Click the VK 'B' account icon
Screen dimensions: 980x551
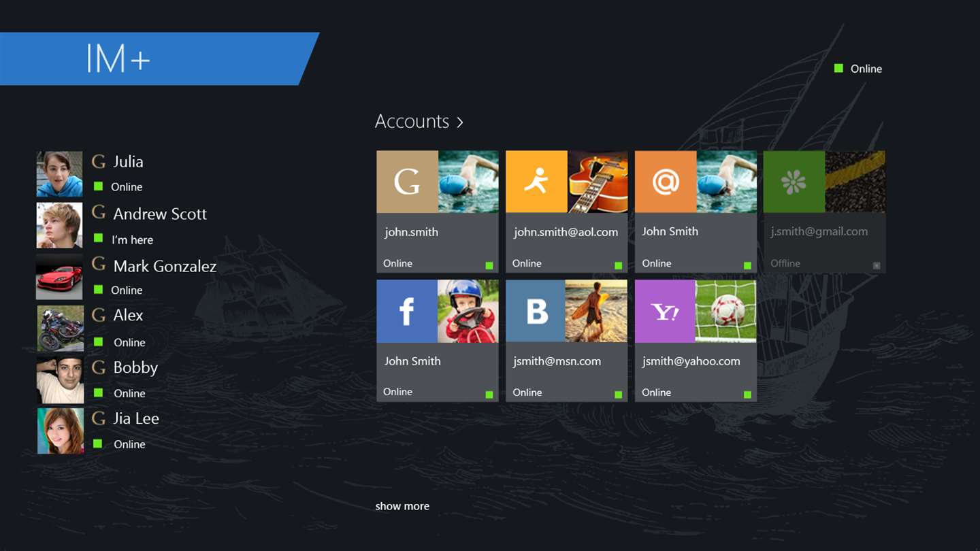click(536, 311)
